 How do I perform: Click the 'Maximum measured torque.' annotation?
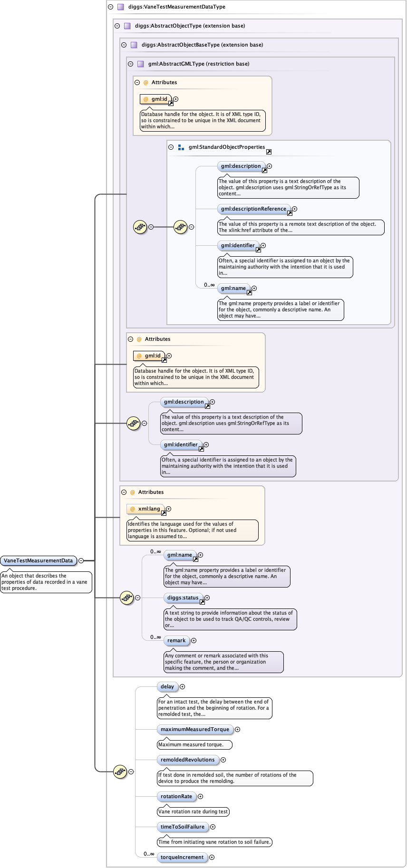195,745
